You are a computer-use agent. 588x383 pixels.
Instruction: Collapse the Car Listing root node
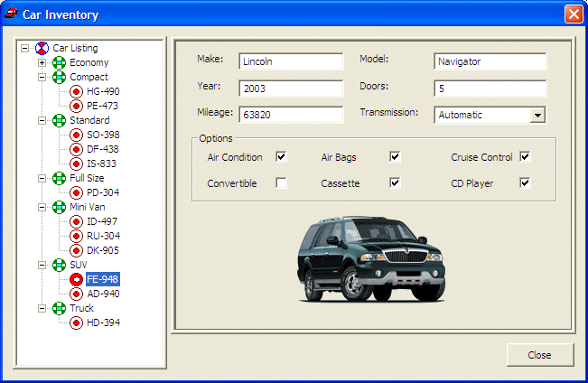coord(24,48)
